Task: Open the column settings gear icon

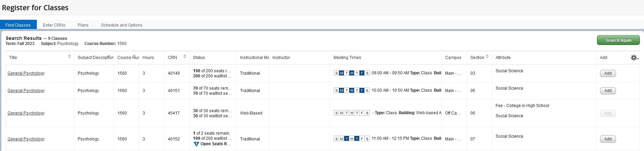Action: (x=634, y=58)
